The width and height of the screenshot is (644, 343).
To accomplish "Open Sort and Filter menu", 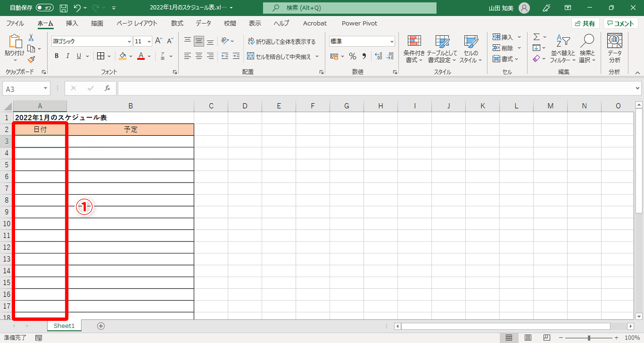I will click(563, 49).
